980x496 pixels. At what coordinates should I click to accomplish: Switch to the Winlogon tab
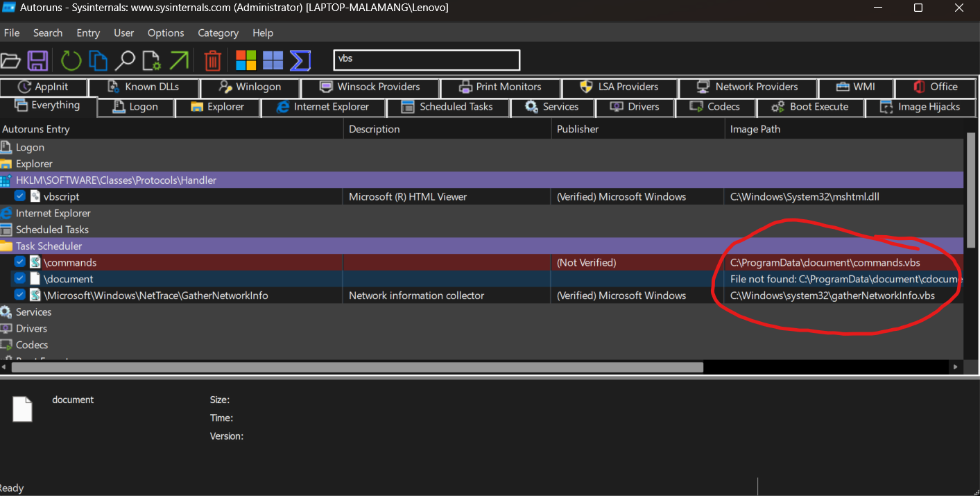250,87
